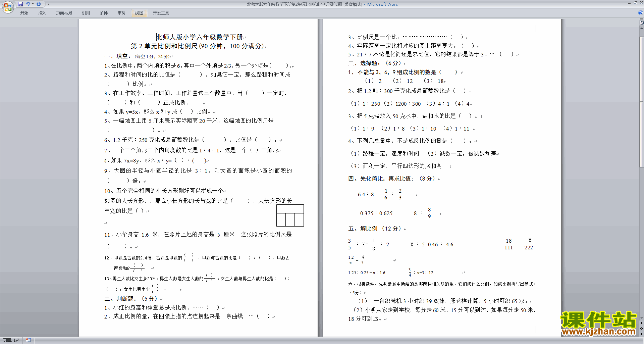This screenshot has width=644, height=344.
Task: Select the 邮件 ribbon tab
Action: [x=104, y=13]
